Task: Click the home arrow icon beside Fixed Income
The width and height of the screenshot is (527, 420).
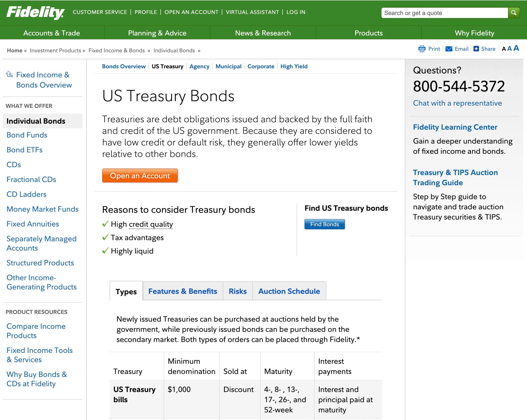Action: point(9,74)
